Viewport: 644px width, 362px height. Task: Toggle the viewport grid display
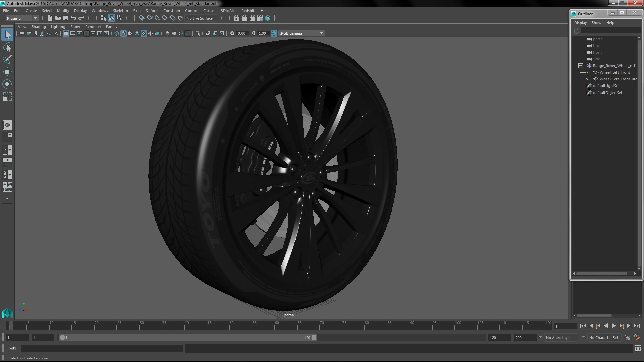(x=66, y=33)
